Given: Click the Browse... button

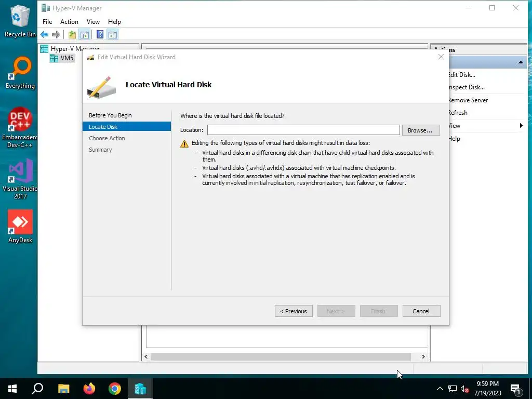Looking at the screenshot, I should [x=421, y=130].
